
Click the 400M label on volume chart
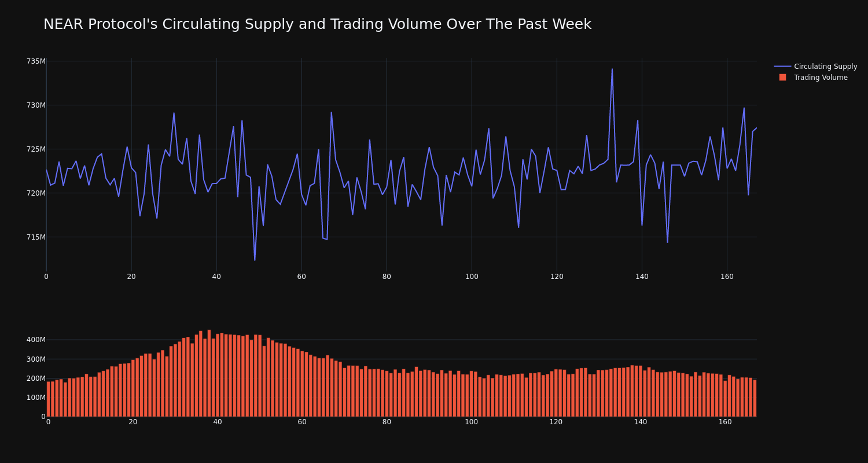(36, 340)
